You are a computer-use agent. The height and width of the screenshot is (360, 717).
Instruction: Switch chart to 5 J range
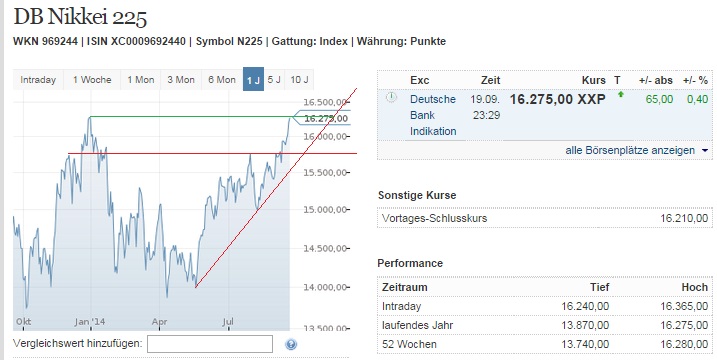point(274,80)
